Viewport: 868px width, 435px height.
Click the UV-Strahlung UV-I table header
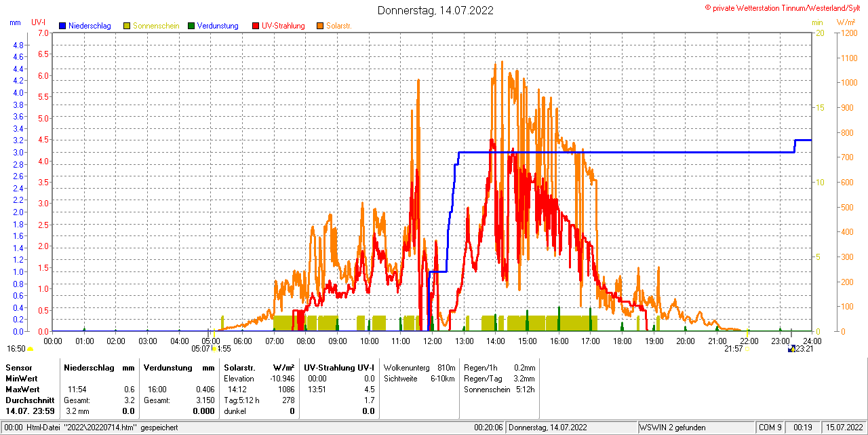tap(339, 367)
